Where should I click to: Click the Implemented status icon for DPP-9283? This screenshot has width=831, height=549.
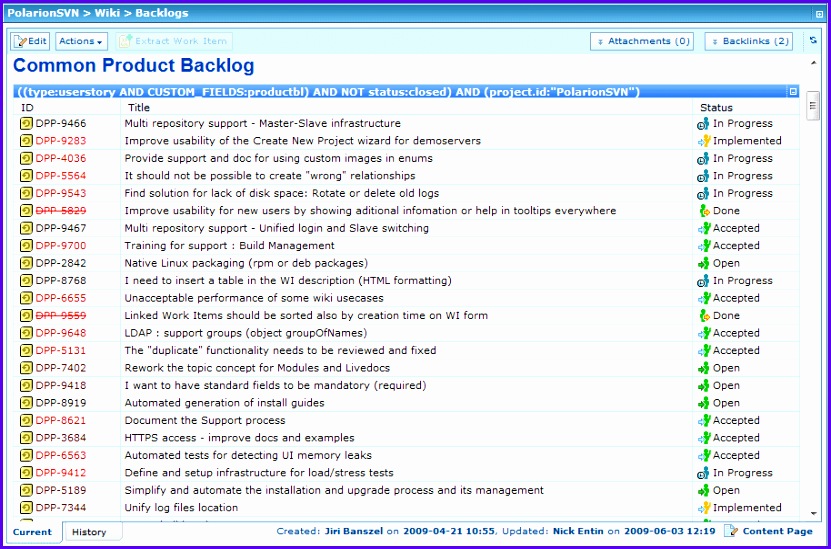(703, 141)
